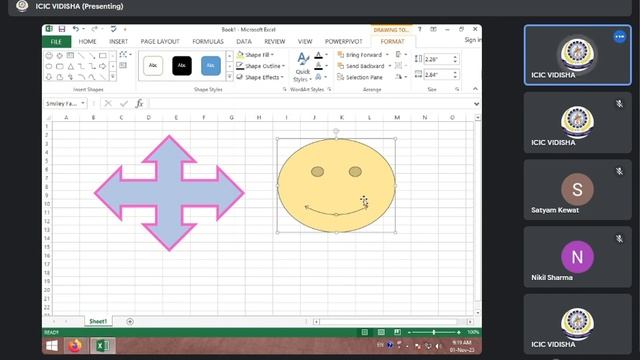Image resolution: width=640 pixels, height=360 pixels.
Task: Switch to the PAGE LAYOUT tab
Action: [160, 42]
